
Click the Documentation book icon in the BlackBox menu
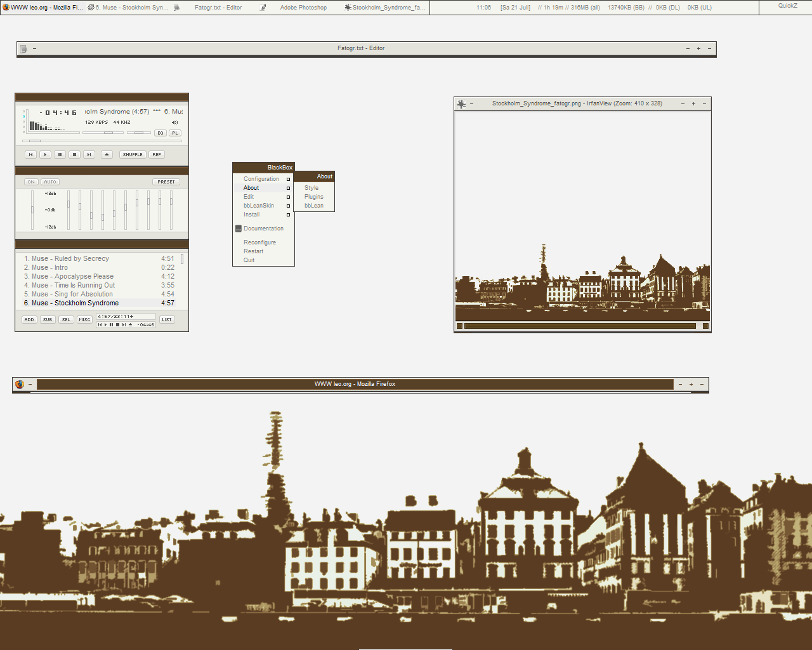[239, 229]
